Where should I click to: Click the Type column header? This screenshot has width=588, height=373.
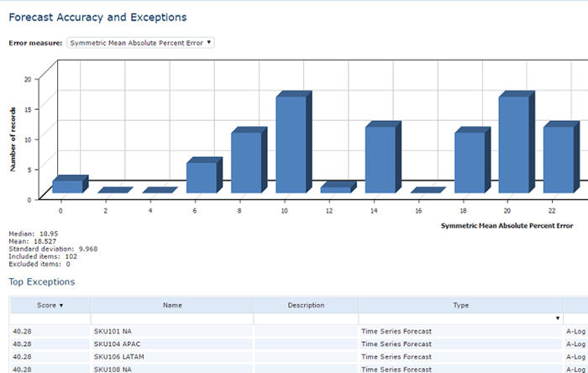[460, 305]
